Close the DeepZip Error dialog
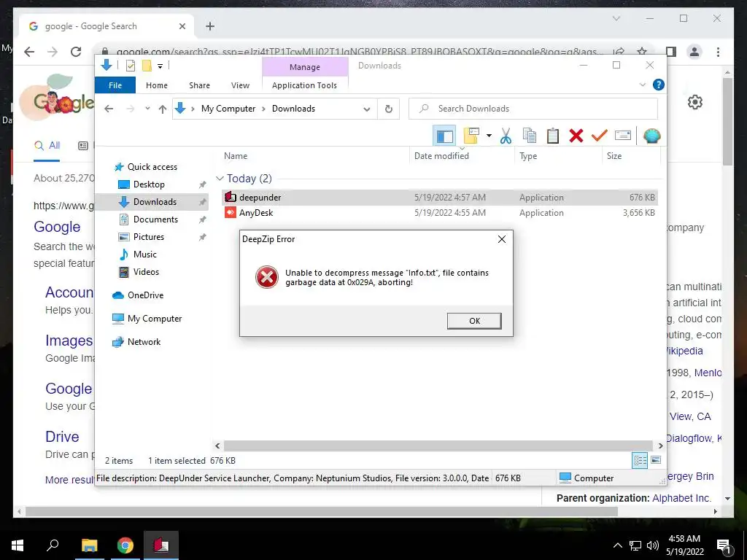This screenshot has height=560, width=747. click(502, 239)
